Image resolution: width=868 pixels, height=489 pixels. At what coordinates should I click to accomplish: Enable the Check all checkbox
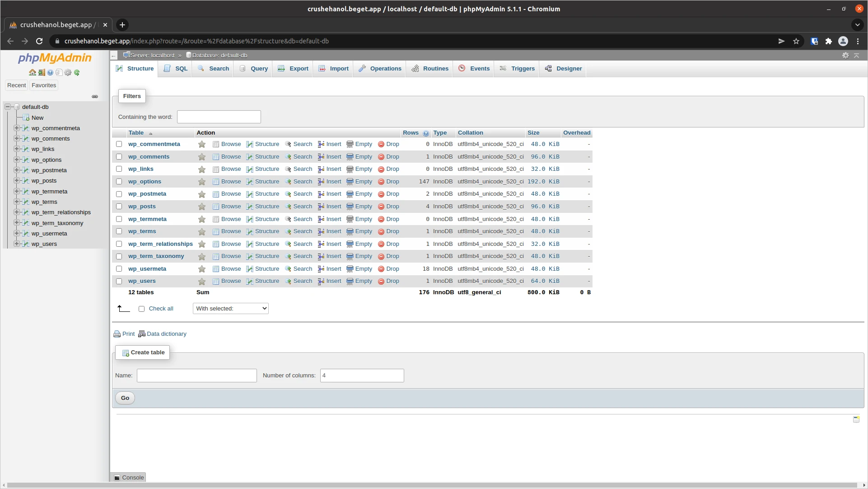point(142,309)
